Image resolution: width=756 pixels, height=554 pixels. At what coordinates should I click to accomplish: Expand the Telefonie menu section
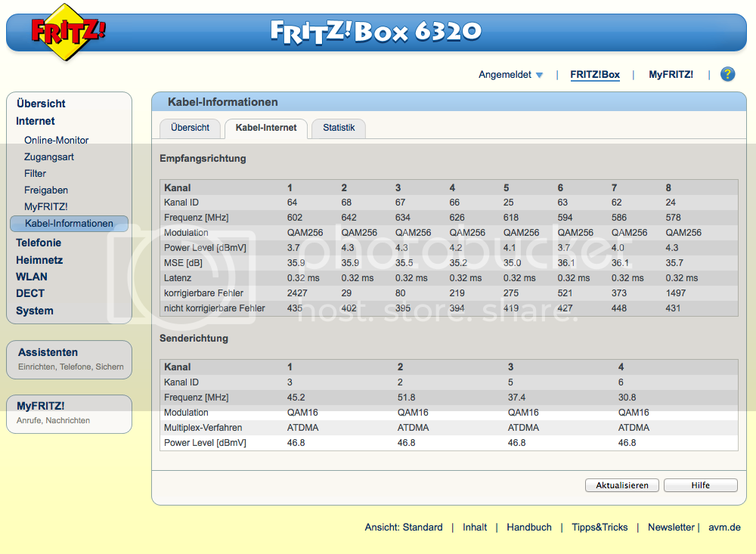point(39,243)
